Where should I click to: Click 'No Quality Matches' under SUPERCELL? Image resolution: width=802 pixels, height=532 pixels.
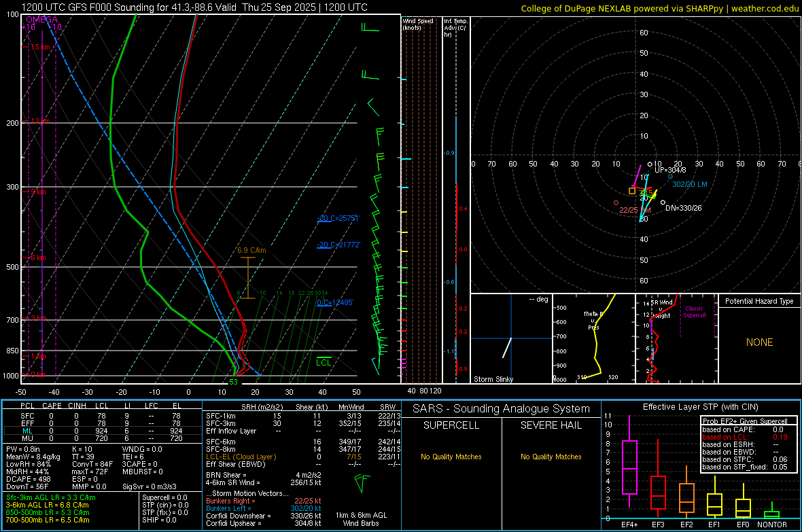click(451, 457)
